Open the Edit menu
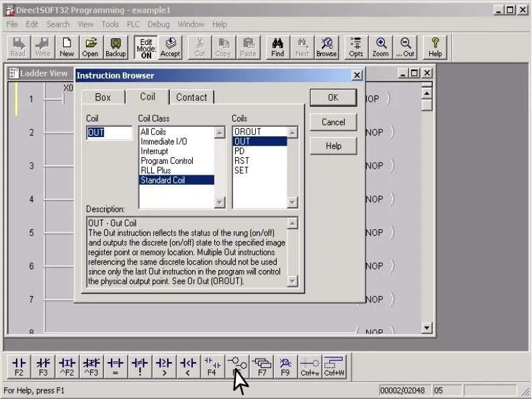The image size is (532, 399). tap(32, 24)
